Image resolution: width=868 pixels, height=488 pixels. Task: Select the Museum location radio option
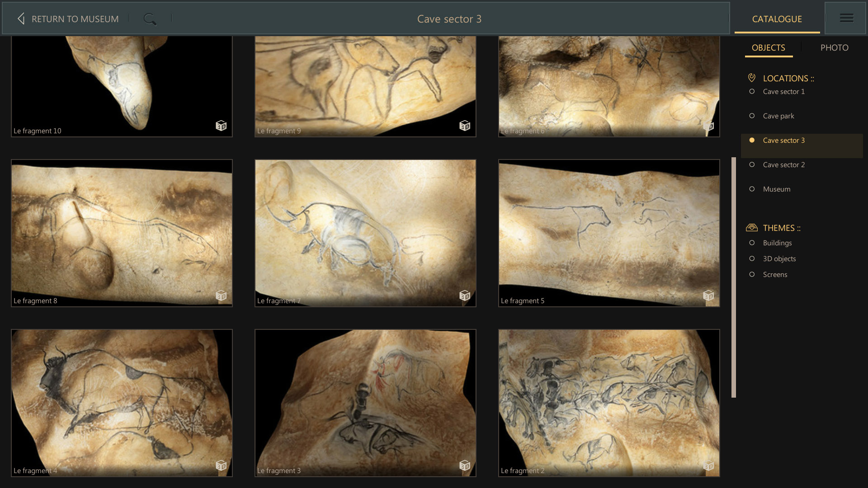[752, 189]
